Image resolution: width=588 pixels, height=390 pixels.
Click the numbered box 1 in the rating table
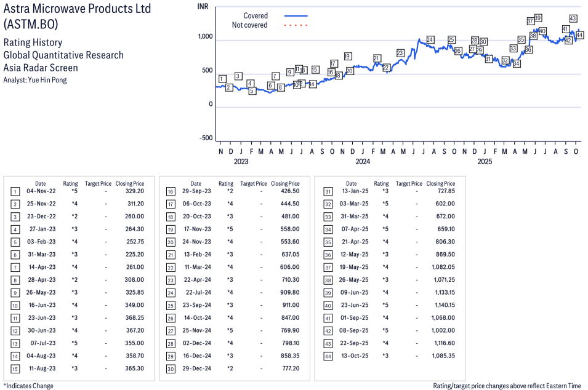(15, 191)
